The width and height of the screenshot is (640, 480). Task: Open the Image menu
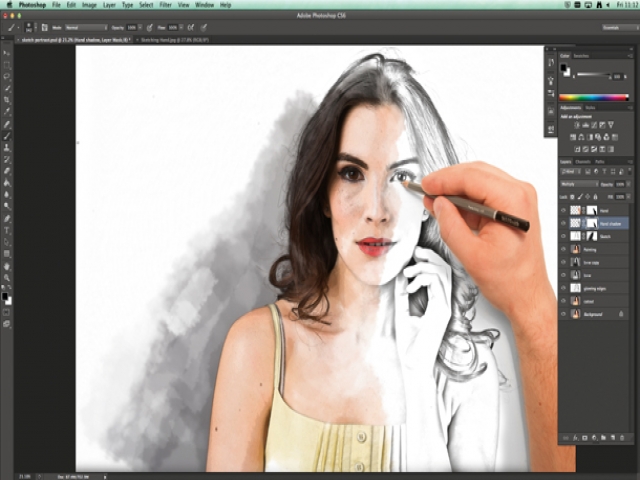coord(89,5)
